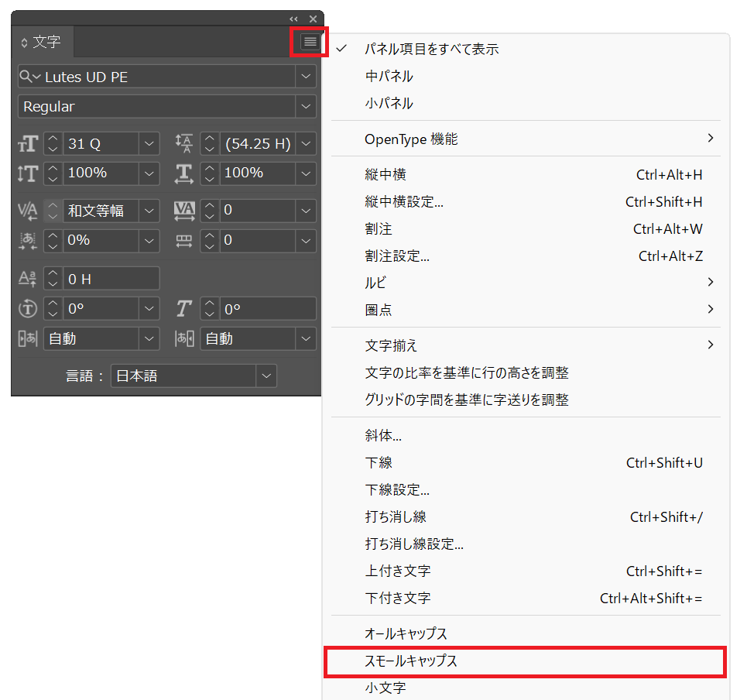
Task: Expand the 言語 日本語 language dropdown
Action: pos(266,376)
